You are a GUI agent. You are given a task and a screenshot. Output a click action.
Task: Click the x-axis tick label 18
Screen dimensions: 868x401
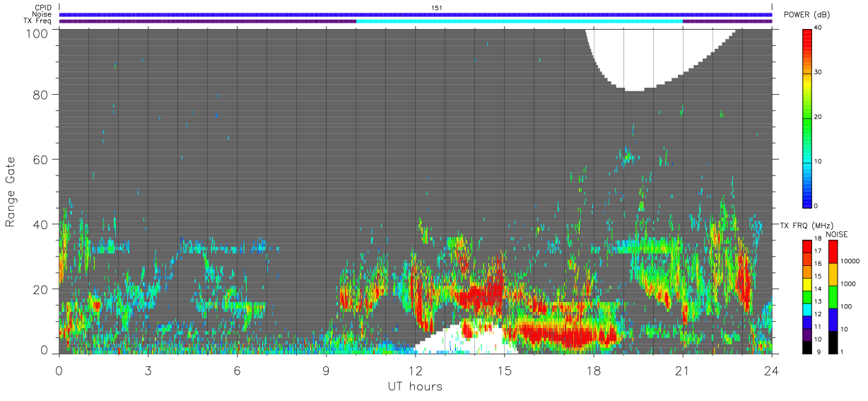point(593,371)
